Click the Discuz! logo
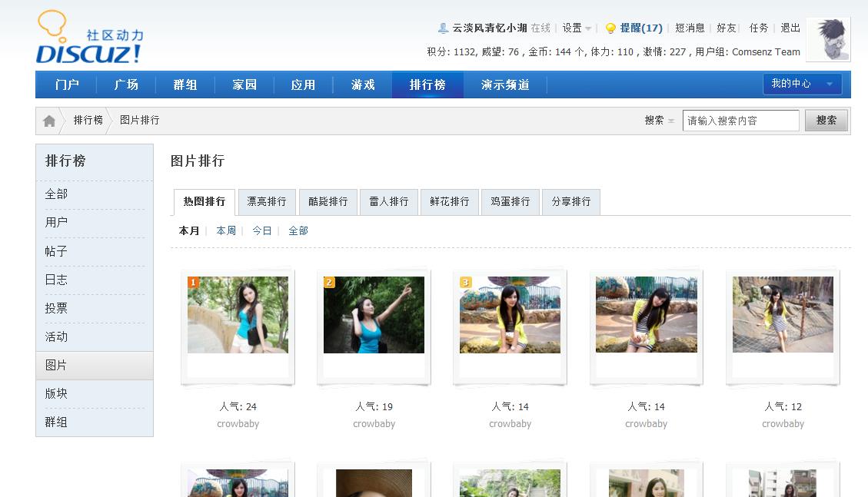The width and height of the screenshot is (868, 497). pos(90,38)
